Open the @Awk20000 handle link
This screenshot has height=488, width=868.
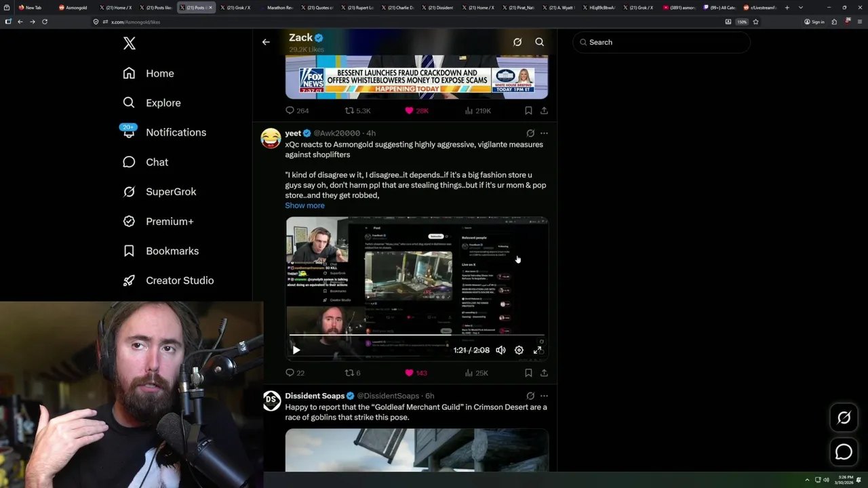(336, 134)
